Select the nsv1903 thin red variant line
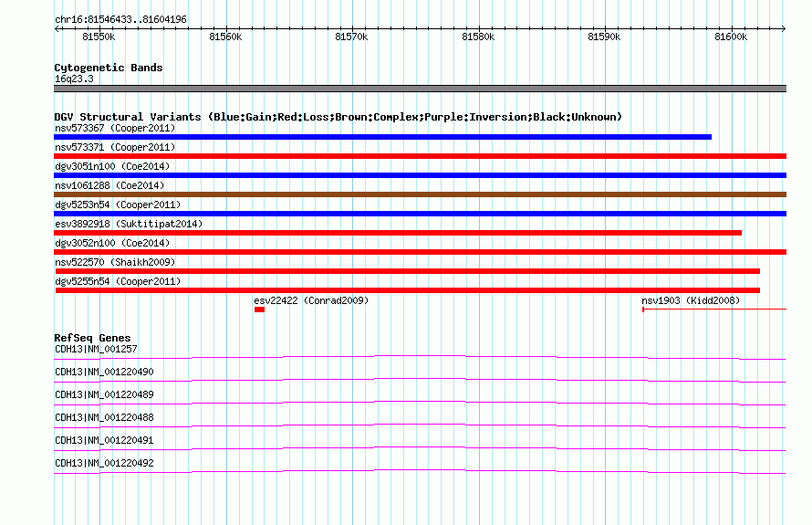The image size is (812, 525). pyautogui.click(x=714, y=310)
